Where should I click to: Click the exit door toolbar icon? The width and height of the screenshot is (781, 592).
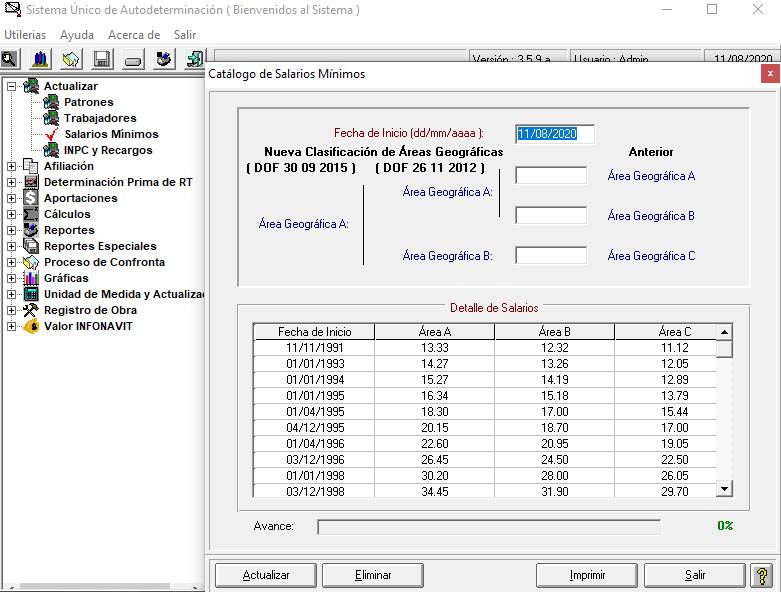pyautogui.click(x=194, y=60)
